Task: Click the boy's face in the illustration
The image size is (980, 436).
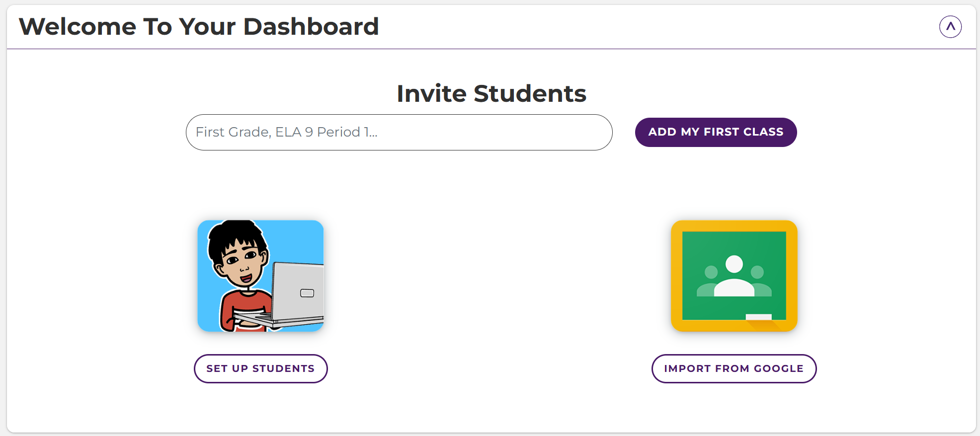Action: pos(240,261)
